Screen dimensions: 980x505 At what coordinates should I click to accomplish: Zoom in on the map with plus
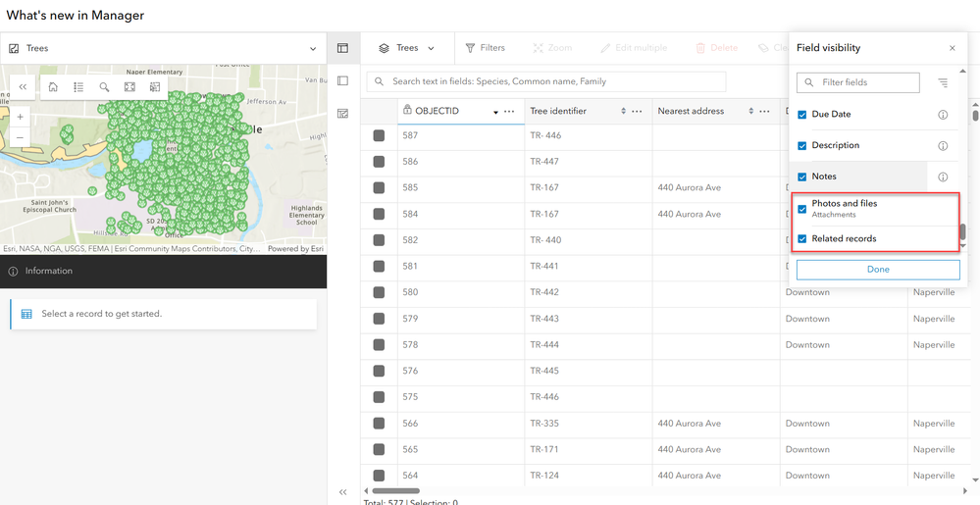(x=21, y=117)
